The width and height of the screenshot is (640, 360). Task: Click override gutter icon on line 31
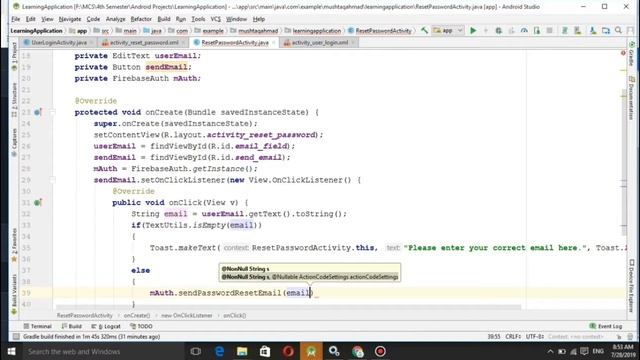38,202
